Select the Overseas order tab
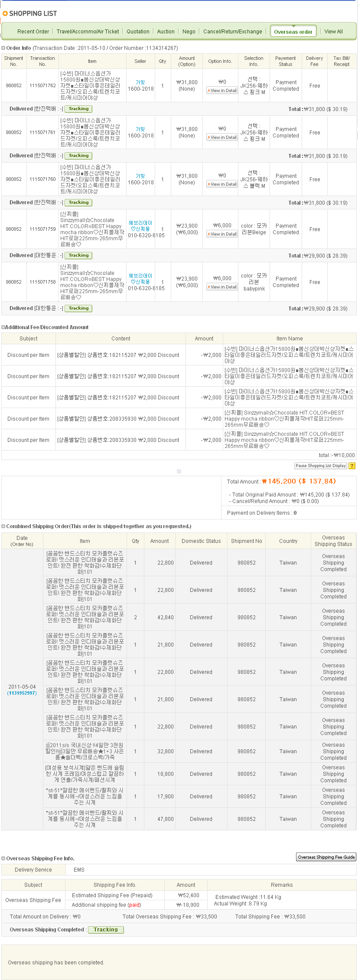This screenshot has width=358, height=980. 293,32
